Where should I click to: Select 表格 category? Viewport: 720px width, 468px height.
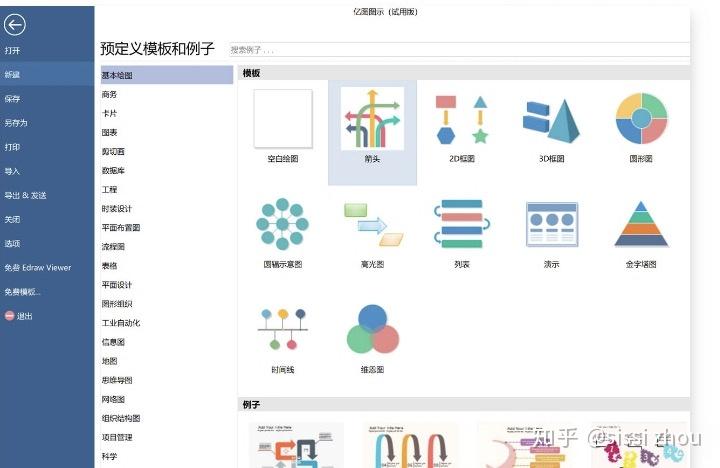(109, 265)
